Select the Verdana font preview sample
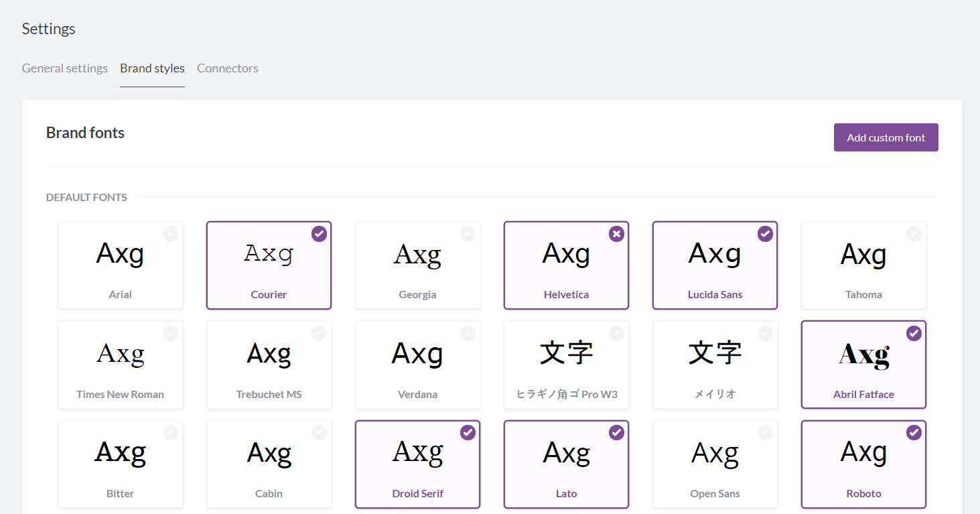 [x=418, y=355]
